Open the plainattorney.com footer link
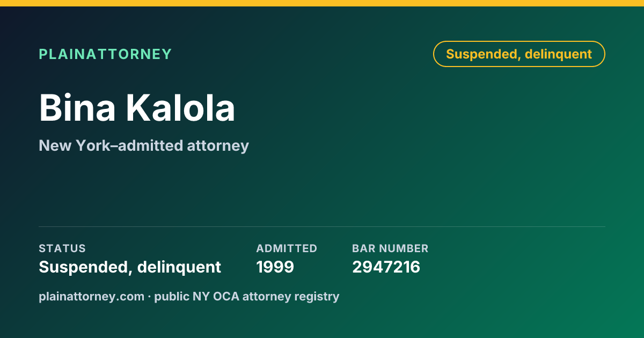The height and width of the screenshot is (338, 644). 91,296
